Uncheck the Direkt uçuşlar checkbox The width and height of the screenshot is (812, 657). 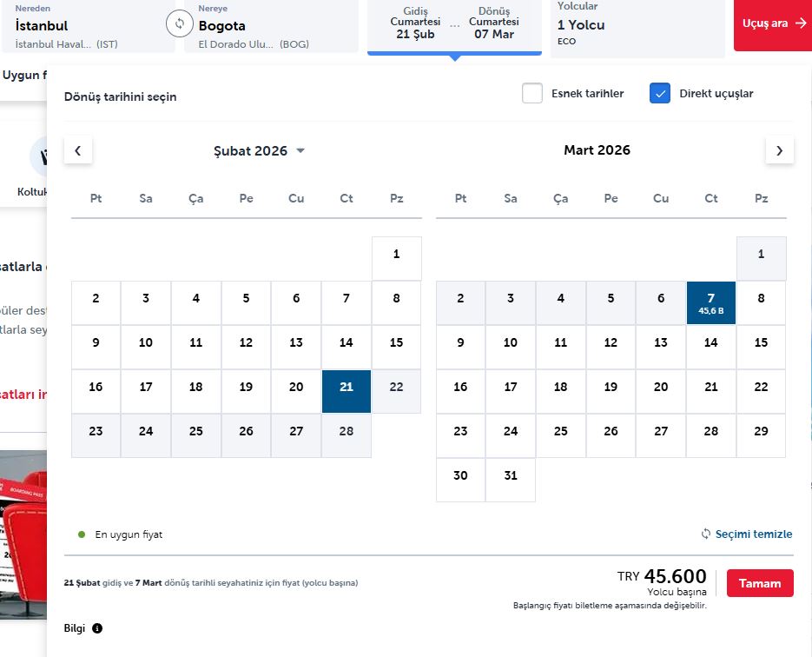pos(660,93)
